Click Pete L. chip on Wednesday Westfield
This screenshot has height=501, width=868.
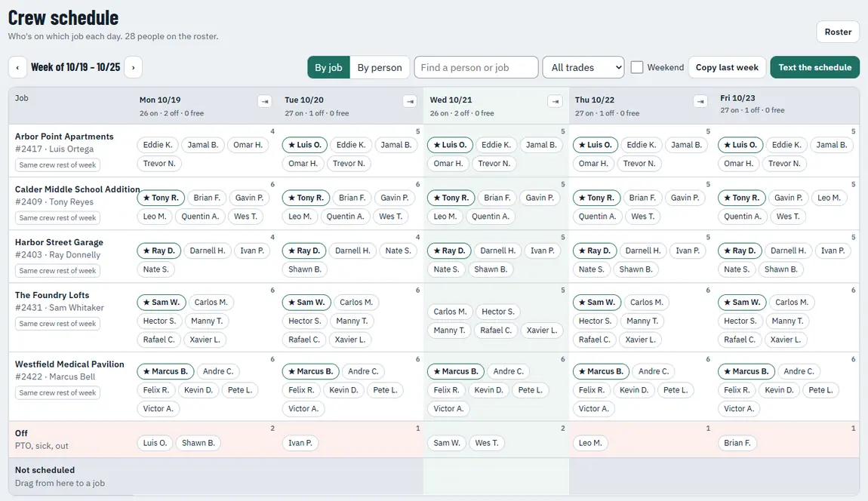click(x=531, y=390)
